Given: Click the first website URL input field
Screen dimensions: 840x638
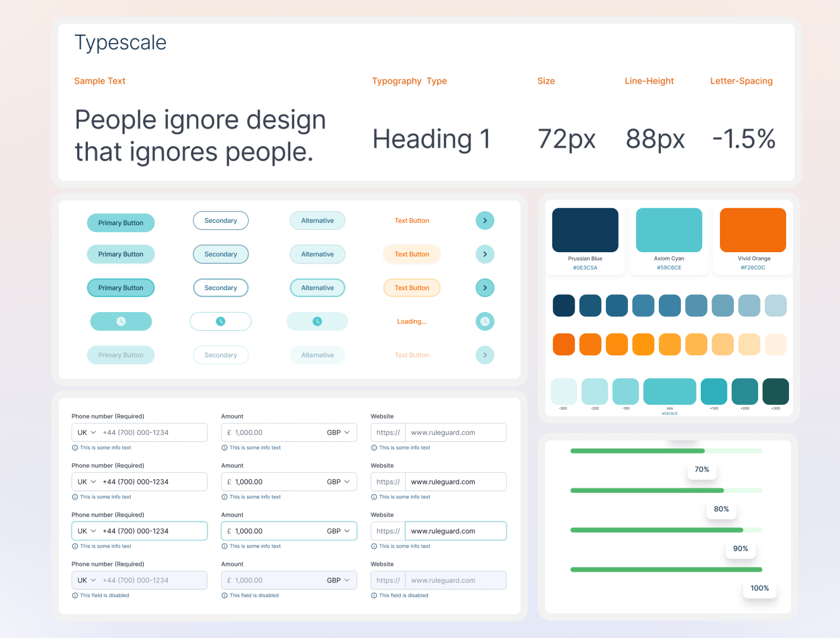Looking at the screenshot, I should coord(439,432).
